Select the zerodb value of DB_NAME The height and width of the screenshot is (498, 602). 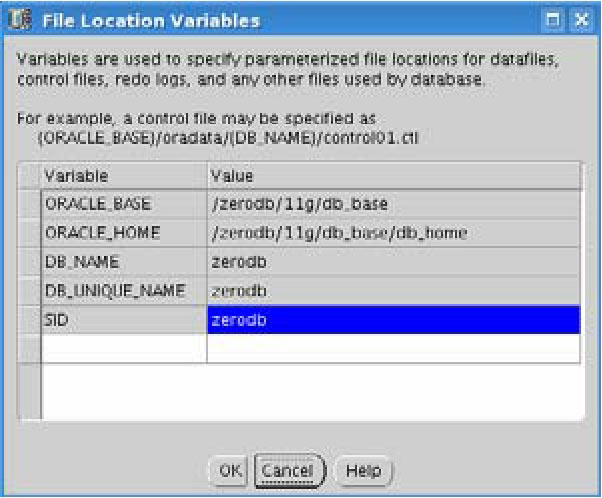pos(394,262)
